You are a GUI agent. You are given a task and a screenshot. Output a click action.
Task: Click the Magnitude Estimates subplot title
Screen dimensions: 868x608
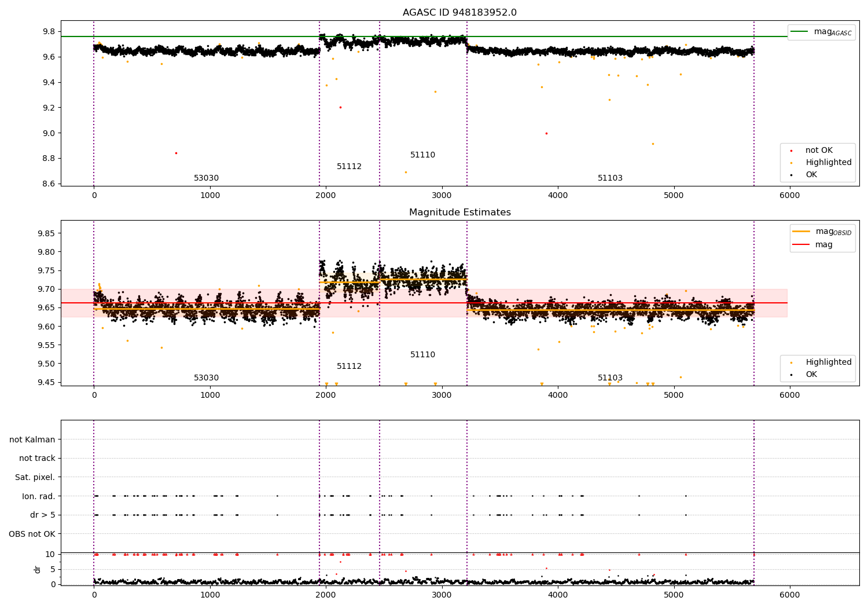coord(459,213)
